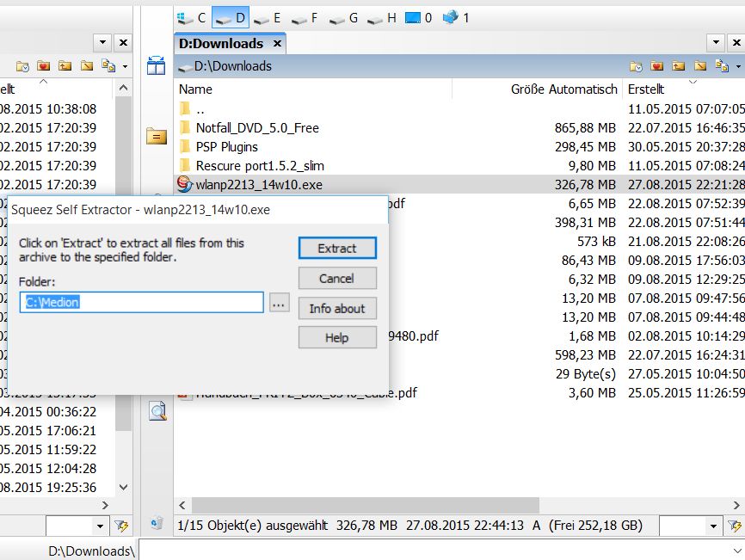Screen dimensions: 745x560
Task: Click the filter icon right of the status bar
Action: point(735,525)
